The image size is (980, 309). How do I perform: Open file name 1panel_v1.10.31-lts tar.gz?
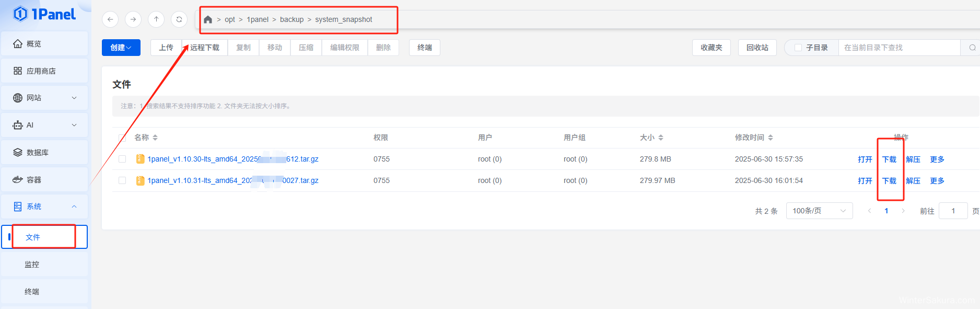point(233,180)
